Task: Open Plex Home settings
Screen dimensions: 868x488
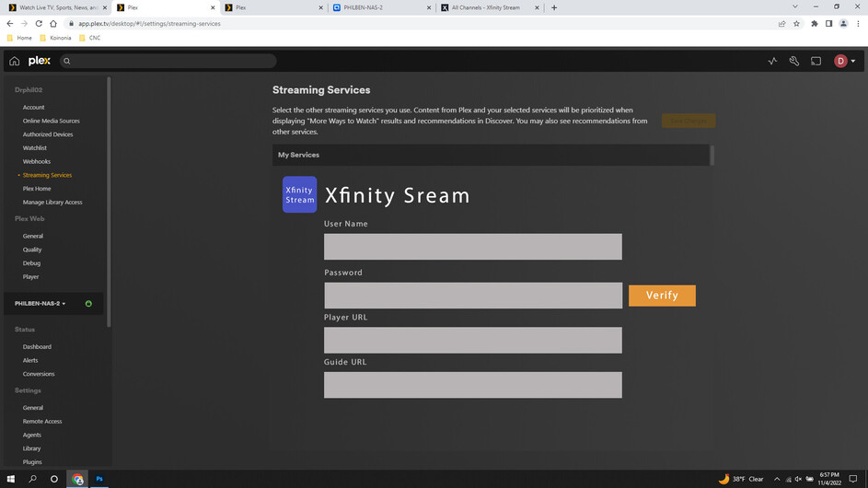Action: pos(37,189)
